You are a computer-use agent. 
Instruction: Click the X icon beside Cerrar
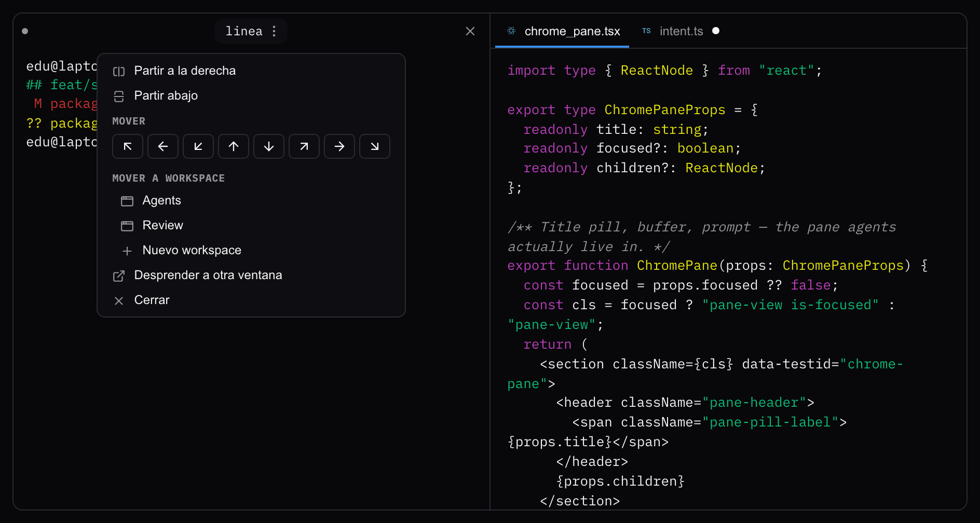coord(119,300)
